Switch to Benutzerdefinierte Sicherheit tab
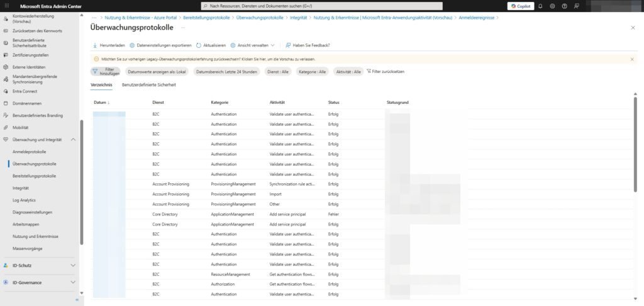Screen dimensions: 644x306 click(148, 84)
